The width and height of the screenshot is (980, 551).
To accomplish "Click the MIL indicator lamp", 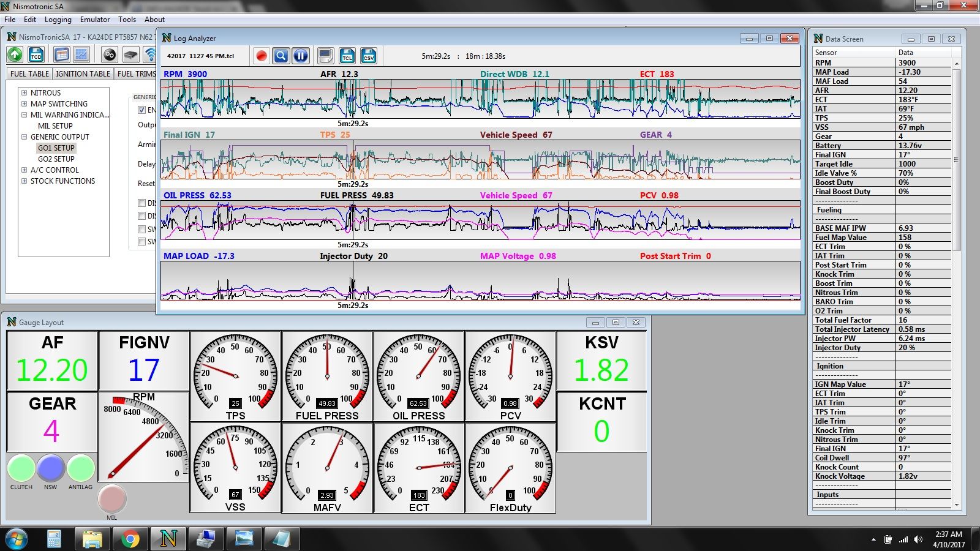I will pyautogui.click(x=112, y=499).
